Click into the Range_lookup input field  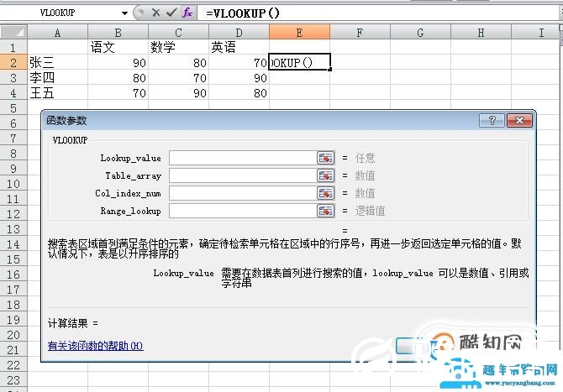pyautogui.click(x=243, y=211)
